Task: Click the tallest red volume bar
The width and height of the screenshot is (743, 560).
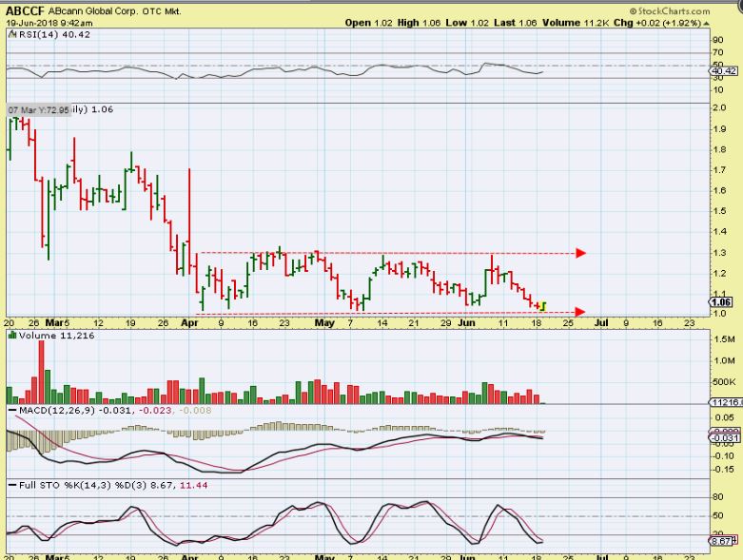Action: [x=41, y=372]
